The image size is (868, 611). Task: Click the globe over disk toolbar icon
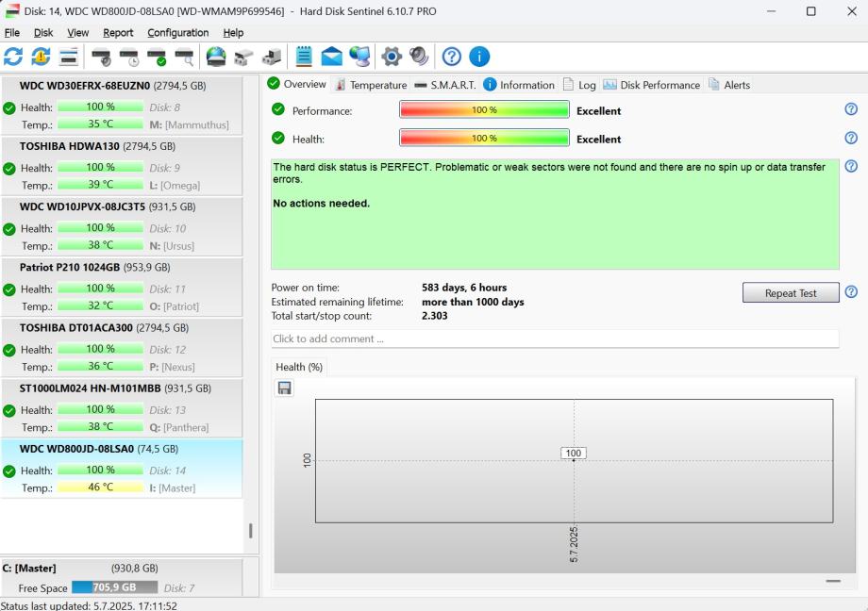(216, 57)
